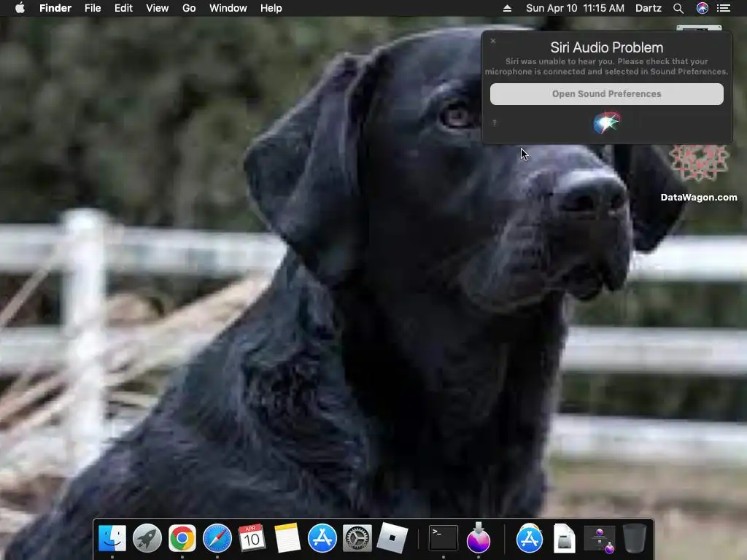Click the eject icon in menu bar
This screenshot has height=560, width=747.
coord(508,8)
